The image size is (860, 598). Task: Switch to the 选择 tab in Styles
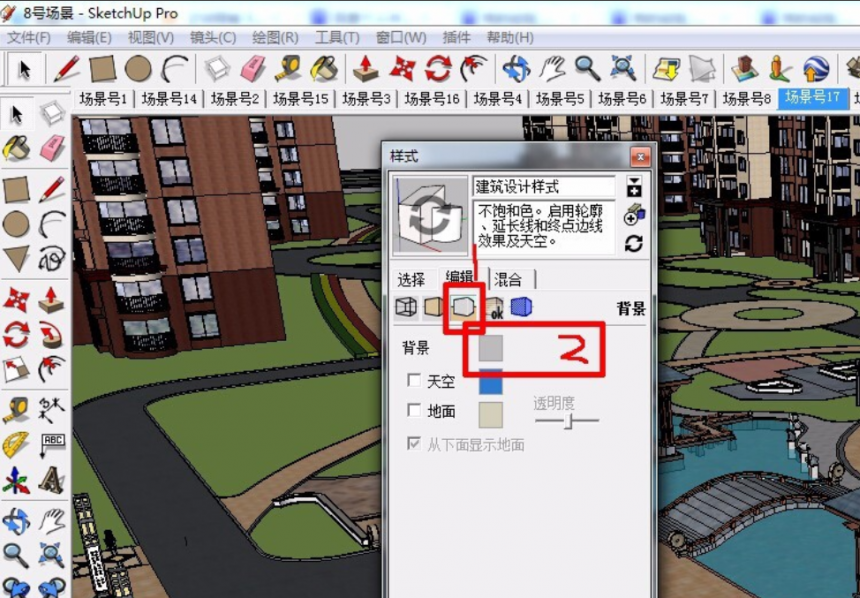411,280
